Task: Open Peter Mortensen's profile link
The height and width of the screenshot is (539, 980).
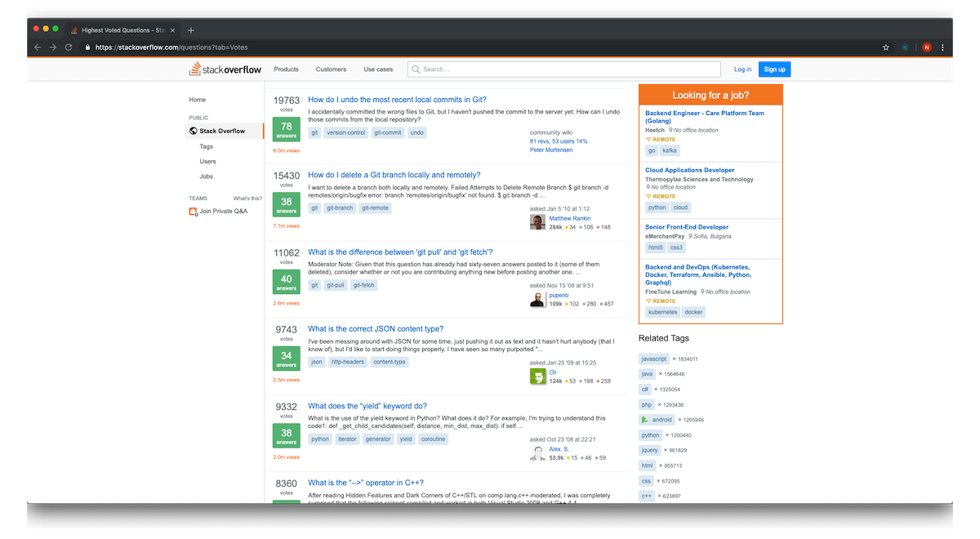Action: coord(551,150)
